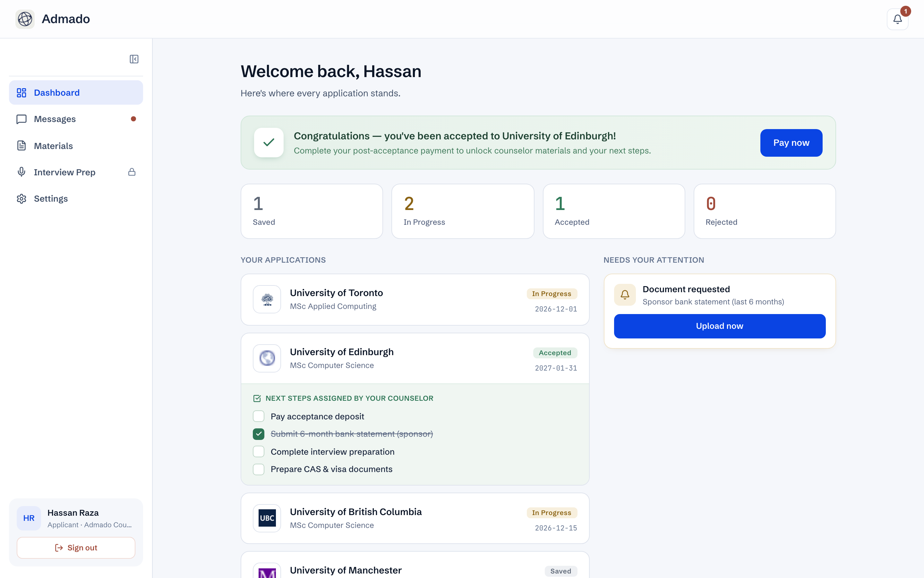Click the Saved stat card

tap(312, 211)
